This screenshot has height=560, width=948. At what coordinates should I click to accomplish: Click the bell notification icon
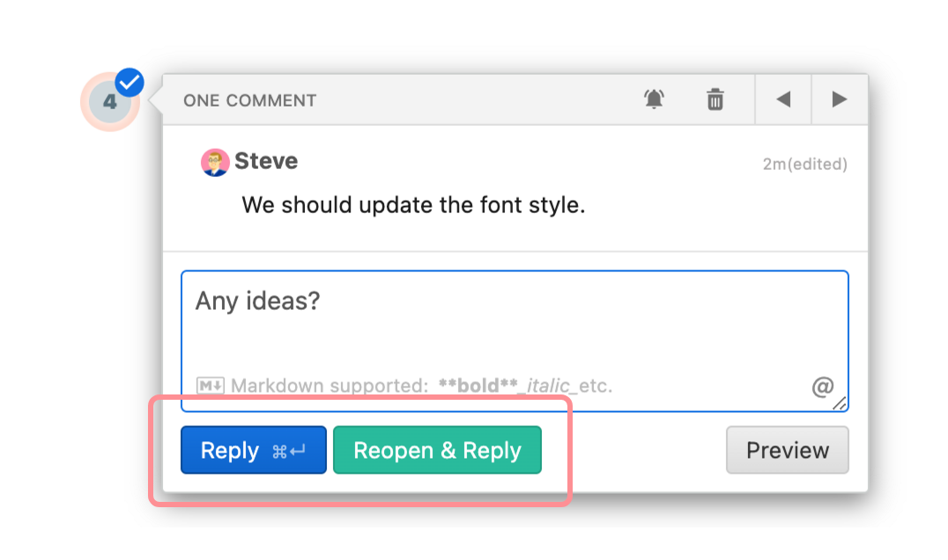(x=653, y=99)
